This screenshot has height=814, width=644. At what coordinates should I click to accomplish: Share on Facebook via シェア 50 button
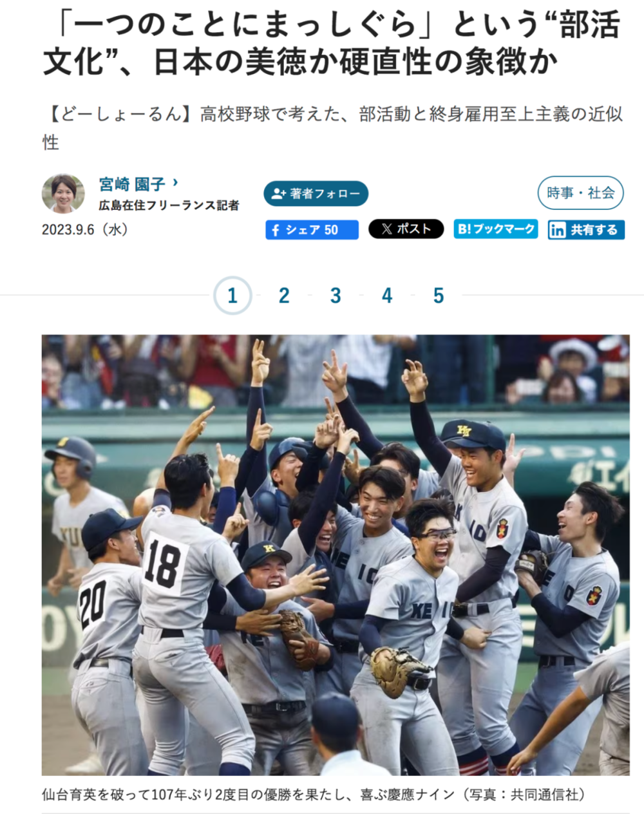click(x=312, y=230)
